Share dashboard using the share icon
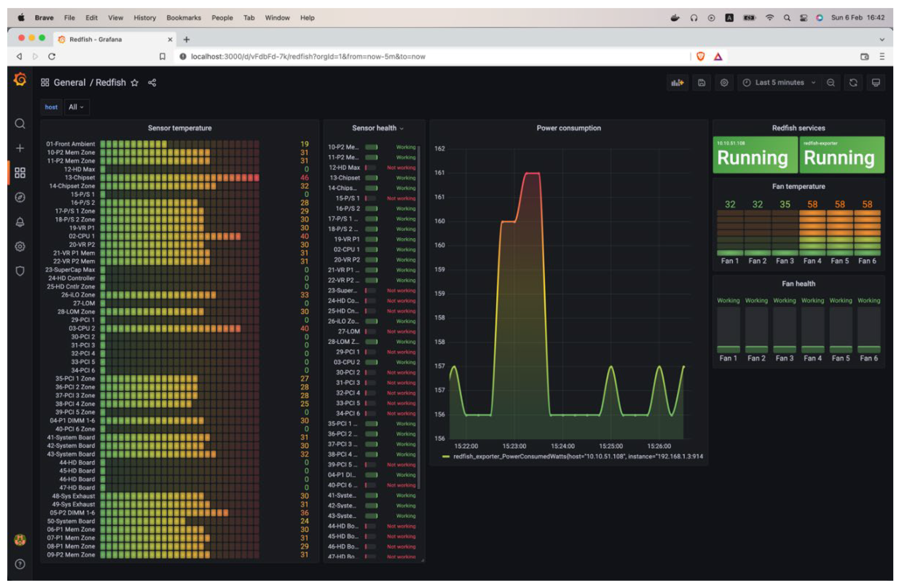 (152, 83)
